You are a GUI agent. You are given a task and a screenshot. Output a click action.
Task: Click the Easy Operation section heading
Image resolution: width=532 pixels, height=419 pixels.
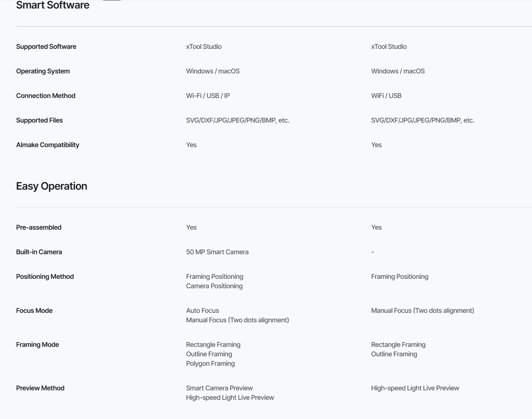[52, 186]
